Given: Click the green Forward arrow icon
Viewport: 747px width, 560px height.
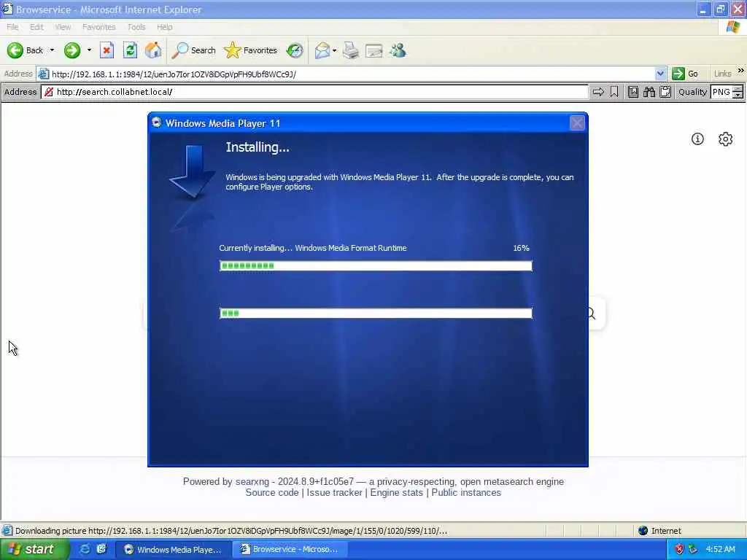Looking at the screenshot, I should 72,50.
